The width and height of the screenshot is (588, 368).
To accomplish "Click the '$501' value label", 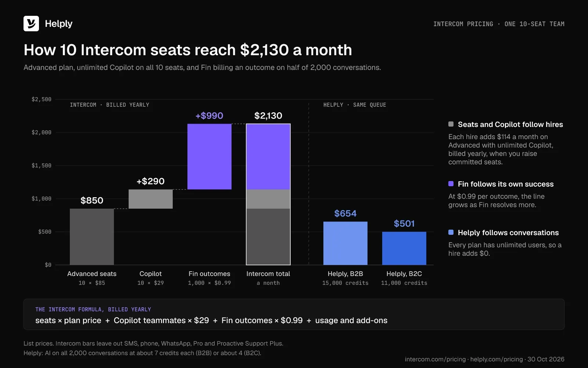I will point(404,223).
